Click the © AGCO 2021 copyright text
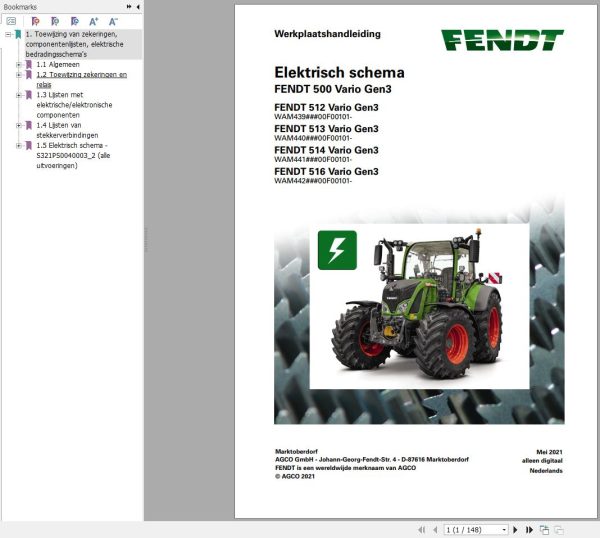The width and height of the screenshot is (600, 538). [x=295, y=476]
